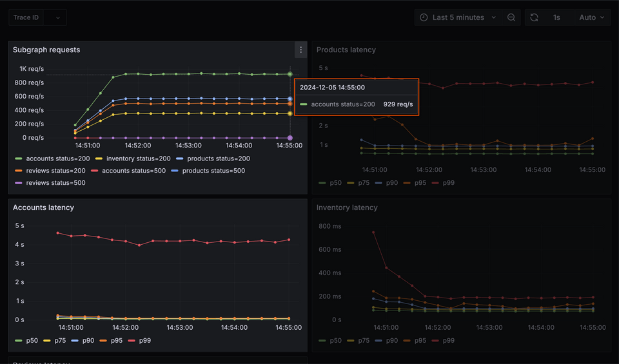
Task: Click the refresh dashboard icon
Action: tap(534, 17)
